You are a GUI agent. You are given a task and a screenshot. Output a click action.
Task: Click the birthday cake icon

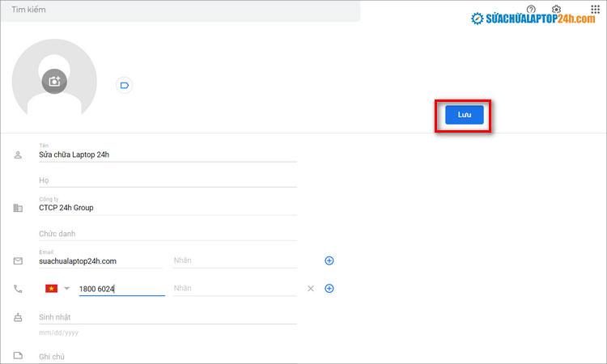coord(18,318)
